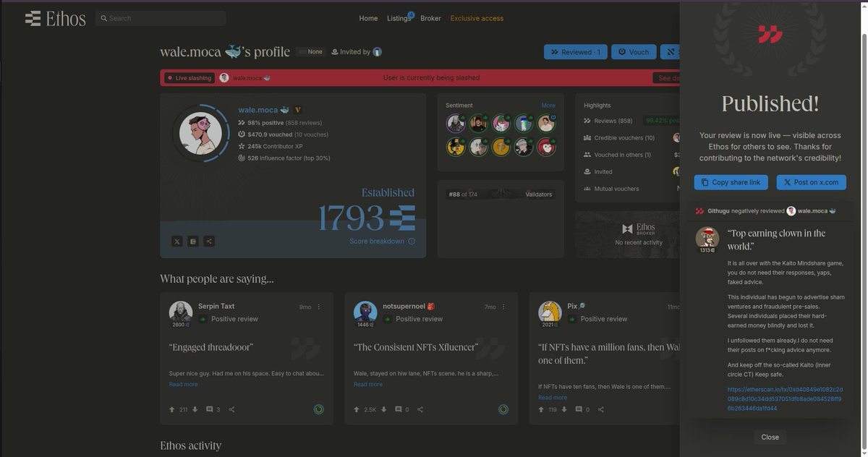Click the Ethos logo in the header
The height and width of the screenshot is (457, 868).
click(x=55, y=18)
